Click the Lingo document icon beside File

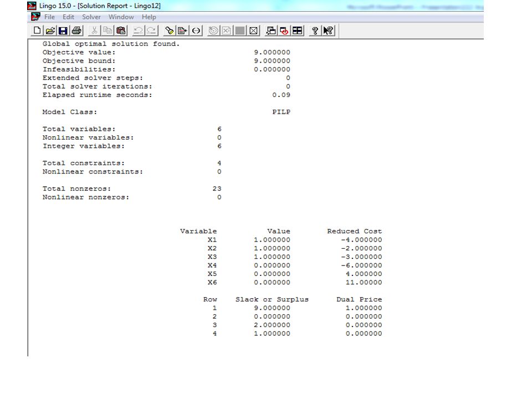[35, 17]
